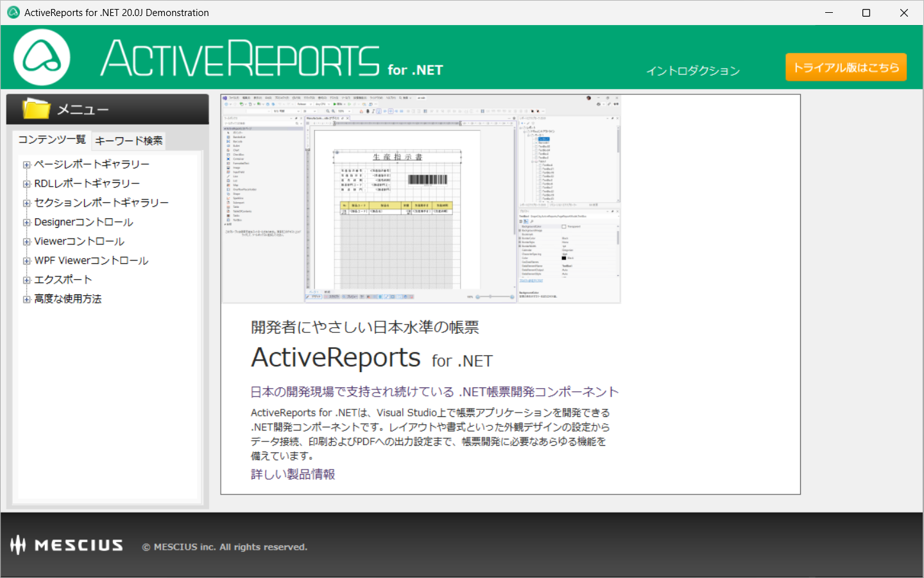
Task: Click the ActiveReports round logo icon
Action: point(42,58)
